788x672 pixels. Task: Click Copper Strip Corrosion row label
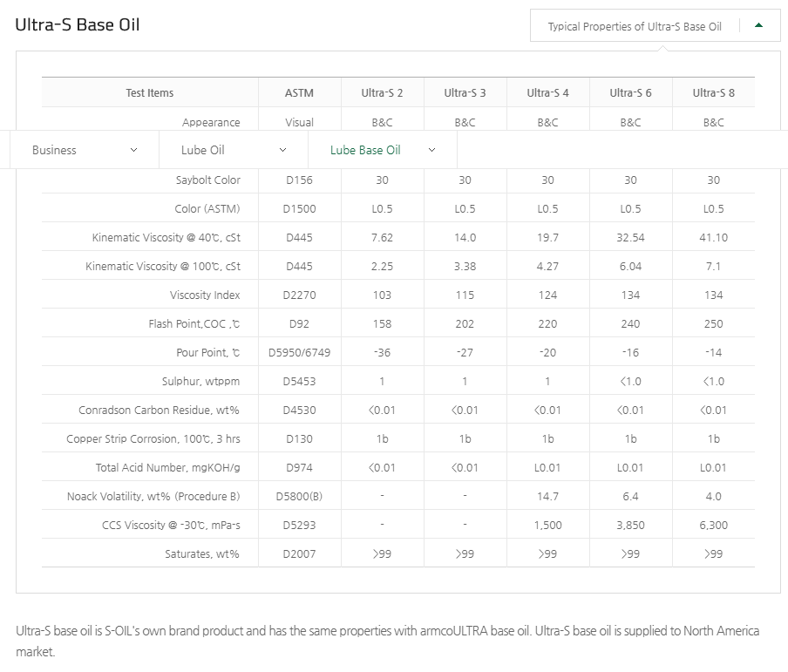click(153, 438)
